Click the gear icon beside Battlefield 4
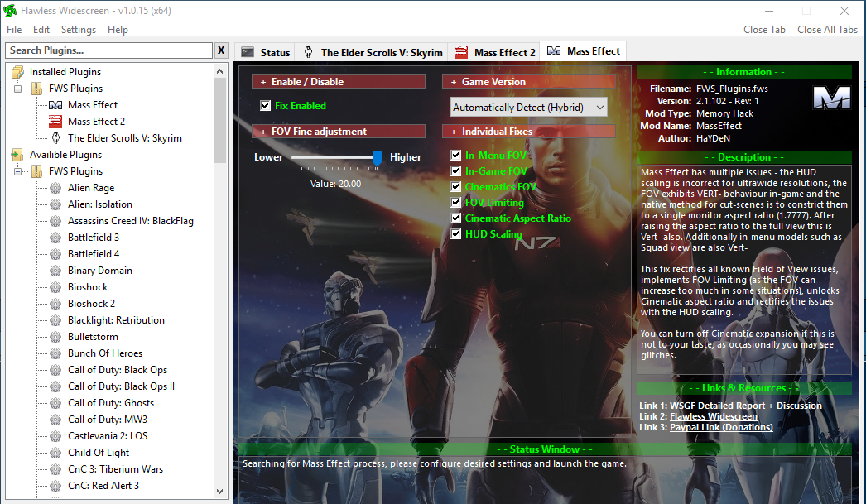This screenshot has height=504, width=866. point(55,254)
